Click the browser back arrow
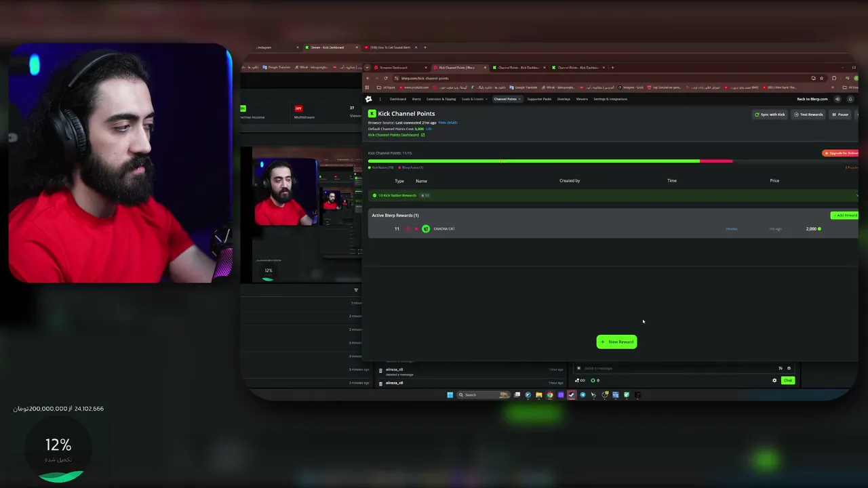The height and width of the screenshot is (488, 868). 368,78
